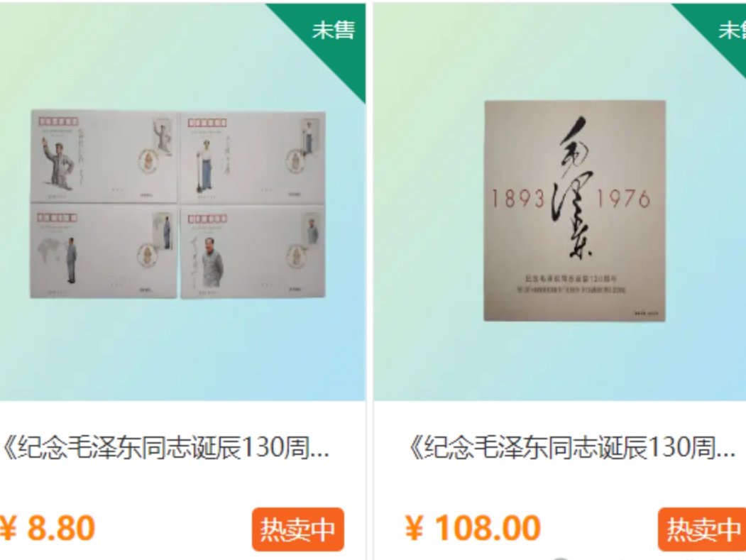Open the 1893–1976 calligraphy booklet thumbnail
This screenshot has height=560, width=746.
pyautogui.click(x=575, y=211)
